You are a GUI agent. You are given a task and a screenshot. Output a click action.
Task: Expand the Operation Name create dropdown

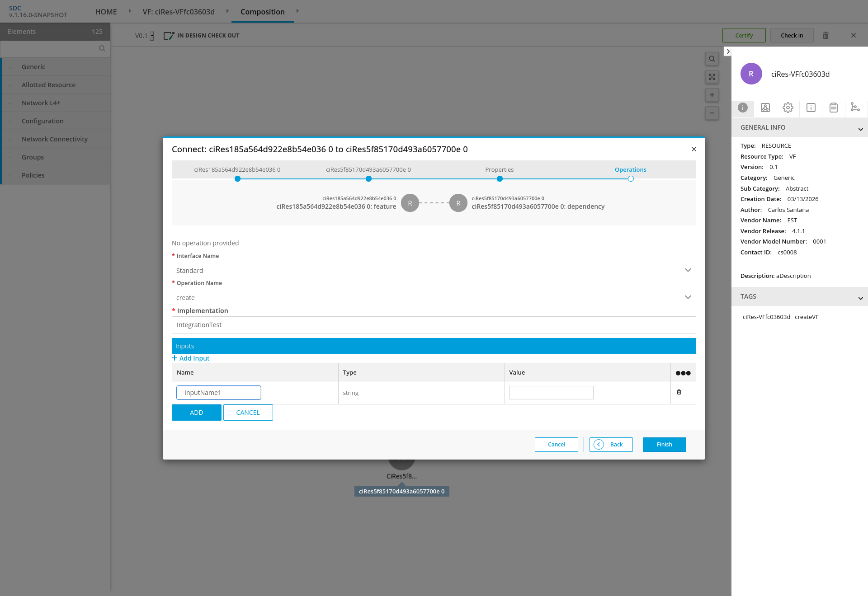pyautogui.click(x=688, y=297)
